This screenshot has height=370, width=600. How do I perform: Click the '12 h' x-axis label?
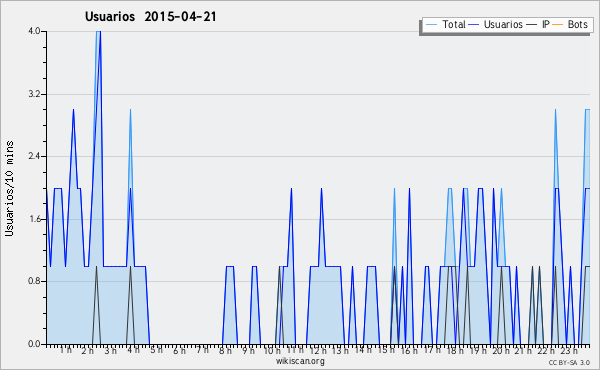[318, 350]
